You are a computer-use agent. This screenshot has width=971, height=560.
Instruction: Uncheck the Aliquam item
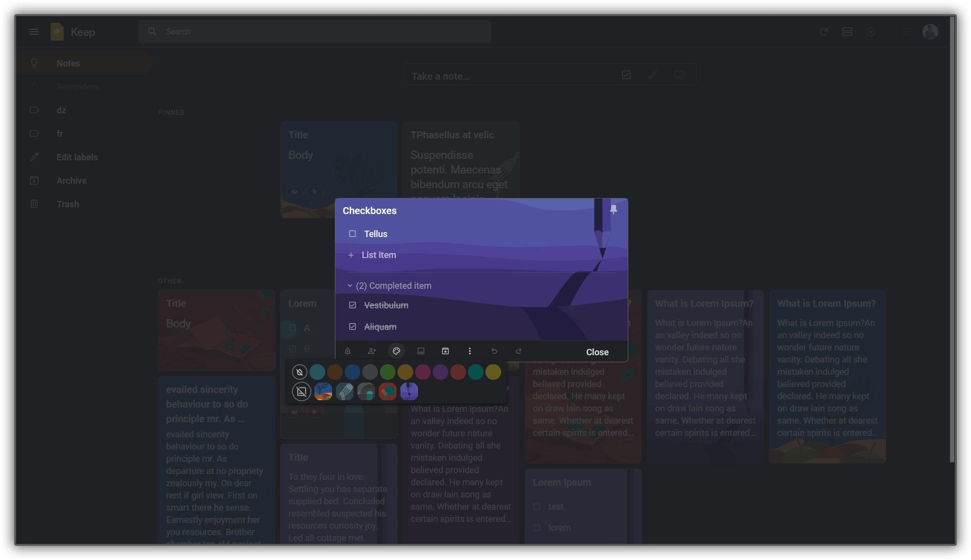click(x=353, y=327)
